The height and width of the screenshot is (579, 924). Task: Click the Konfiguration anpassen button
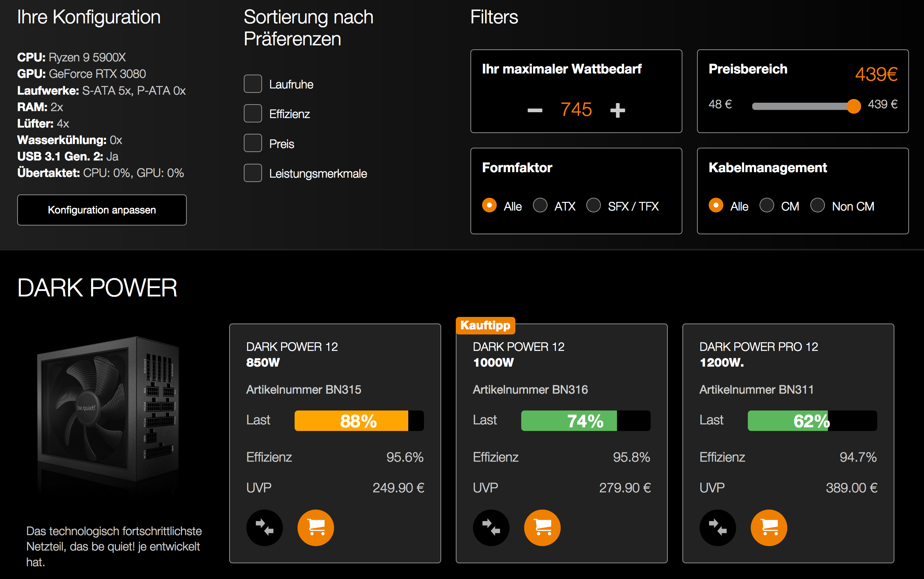click(x=102, y=210)
